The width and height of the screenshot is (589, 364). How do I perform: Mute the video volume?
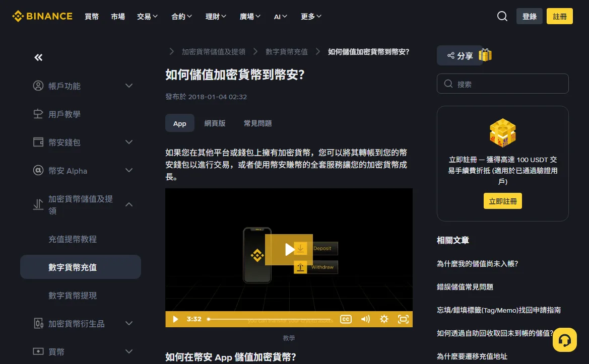tap(365, 319)
